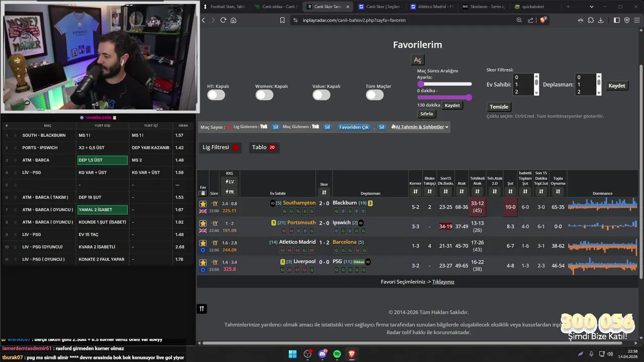The image size is (644, 362).
Task: Switch to Football Stats browser tab
Action: click(224, 7)
